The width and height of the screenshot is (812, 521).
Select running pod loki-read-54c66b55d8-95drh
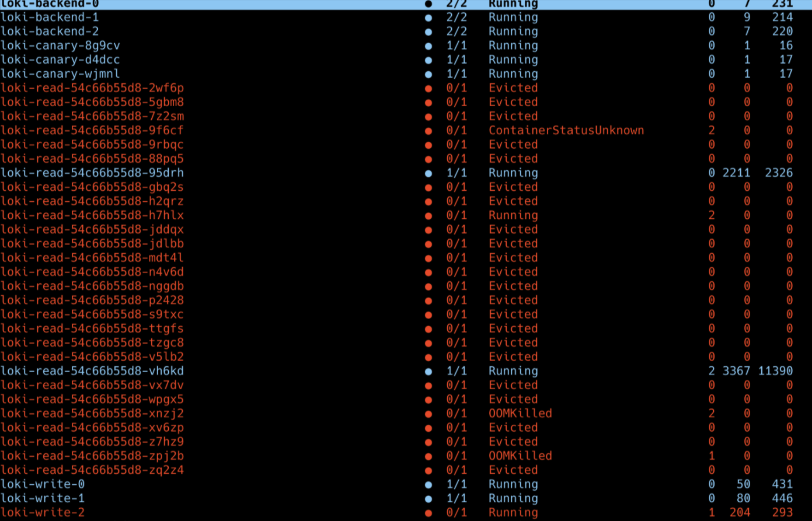pyautogui.click(x=92, y=173)
